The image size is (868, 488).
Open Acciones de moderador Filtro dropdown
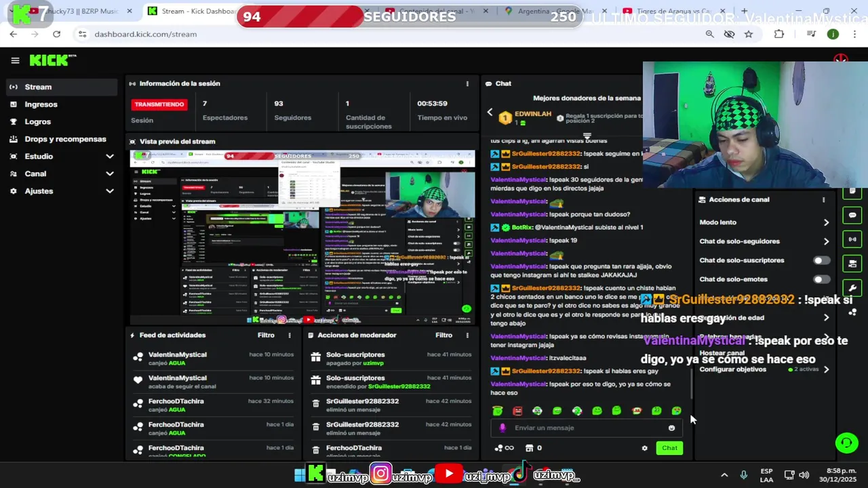coord(443,335)
